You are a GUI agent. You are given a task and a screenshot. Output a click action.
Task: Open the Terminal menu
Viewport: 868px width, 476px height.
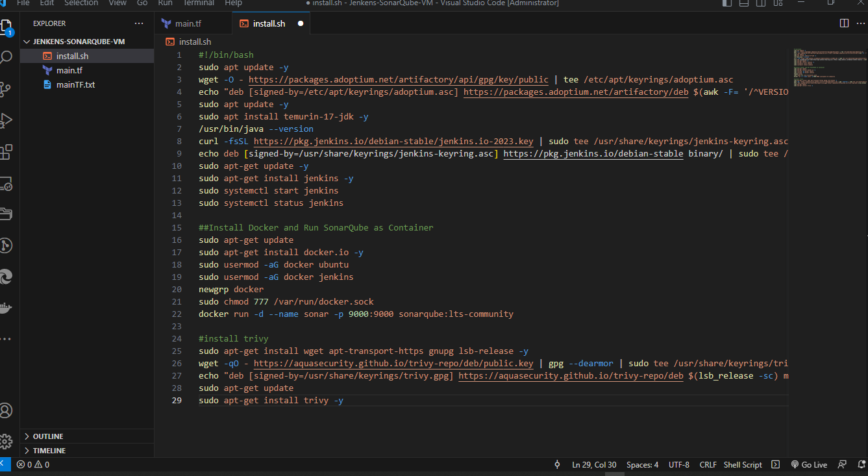coord(198,3)
